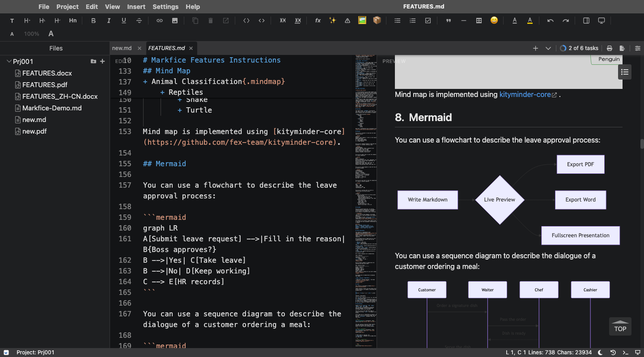Viewport: 644px width, 357px height.
Task: Open the emoji picker smiley icon
Action: click(x=494, y=21)
